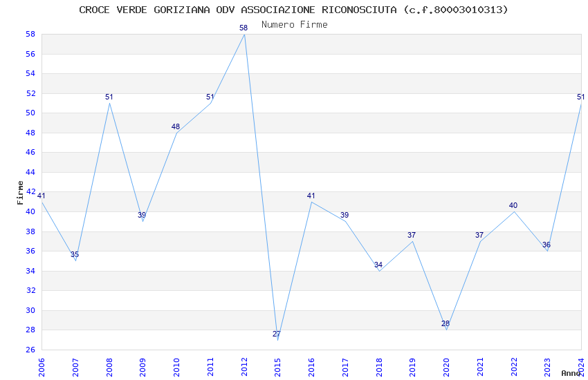Click the y-axis tick value 30
This screenshot has height=380, width=588.
[x=30, y=310]
